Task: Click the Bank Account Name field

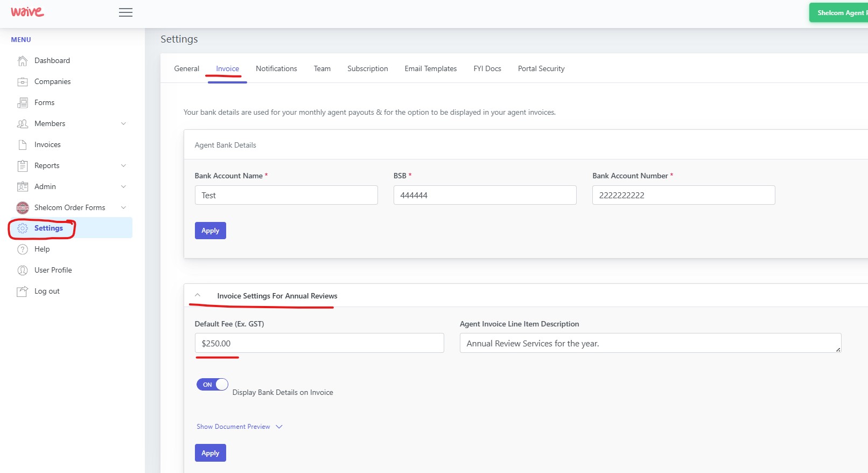Action: [286, 195]
